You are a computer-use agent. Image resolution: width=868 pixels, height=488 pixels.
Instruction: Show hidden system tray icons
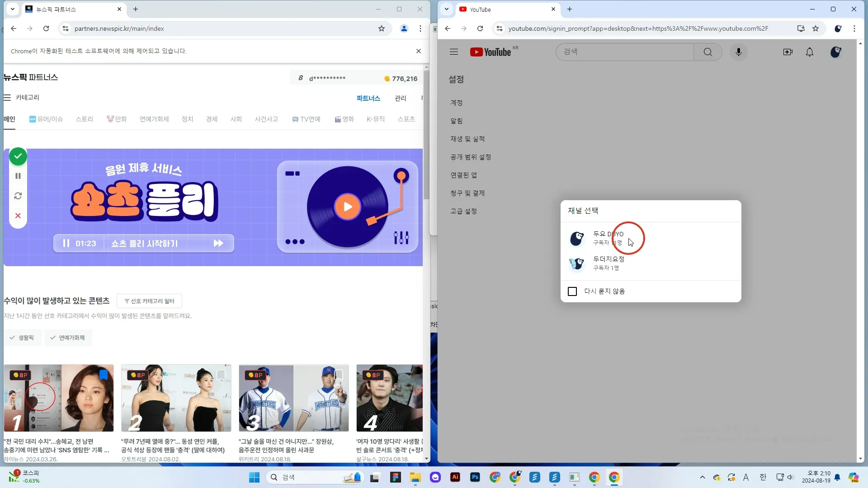[702, 477]
